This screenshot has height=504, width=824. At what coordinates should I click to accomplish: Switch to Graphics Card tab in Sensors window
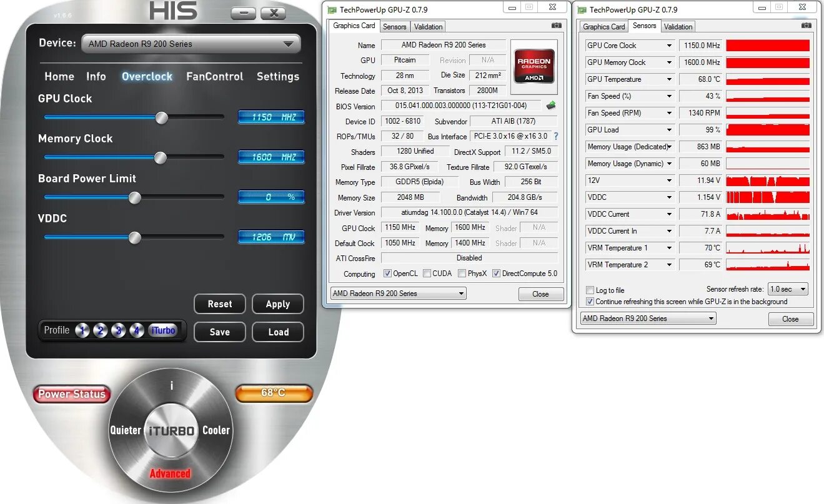click(x=603, y=26)
